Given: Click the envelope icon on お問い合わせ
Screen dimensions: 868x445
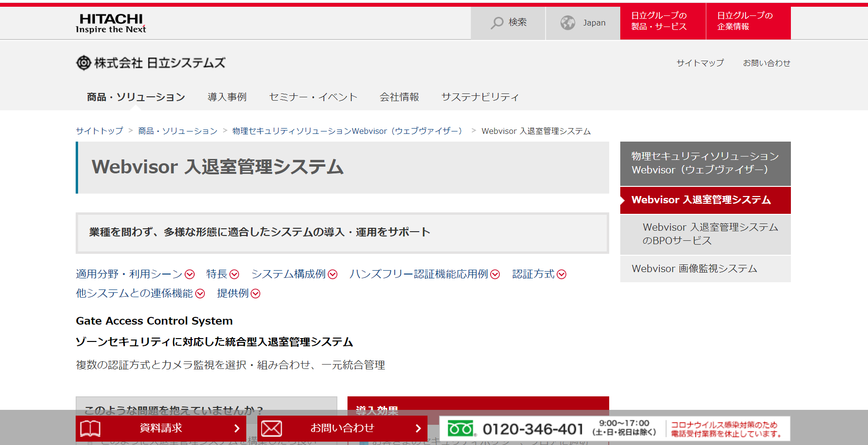Looking at the screenshot, I should coord(272,428).
